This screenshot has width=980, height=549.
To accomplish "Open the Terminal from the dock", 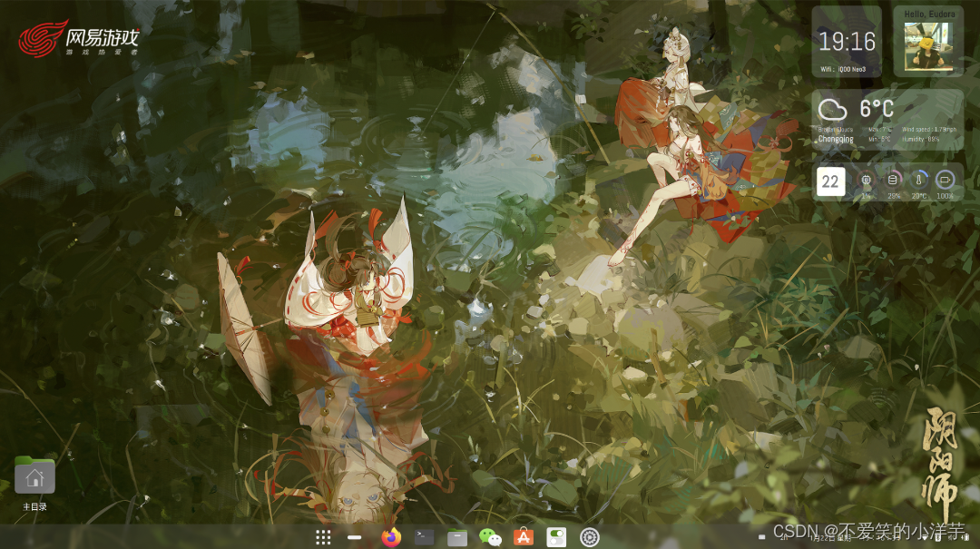I will (425, 537).
